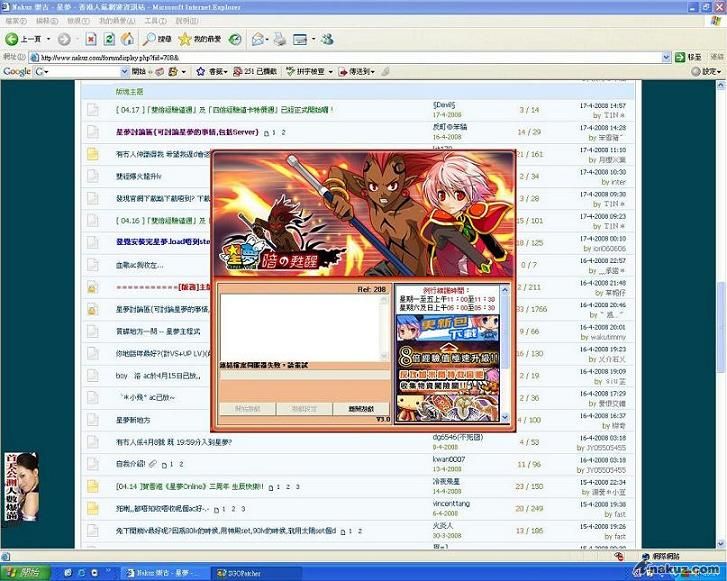Click the History icon in toolbar

point(233,39)
